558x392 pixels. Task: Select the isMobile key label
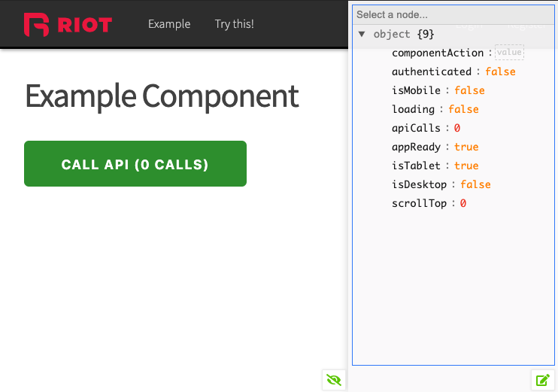tap(416, 90)
